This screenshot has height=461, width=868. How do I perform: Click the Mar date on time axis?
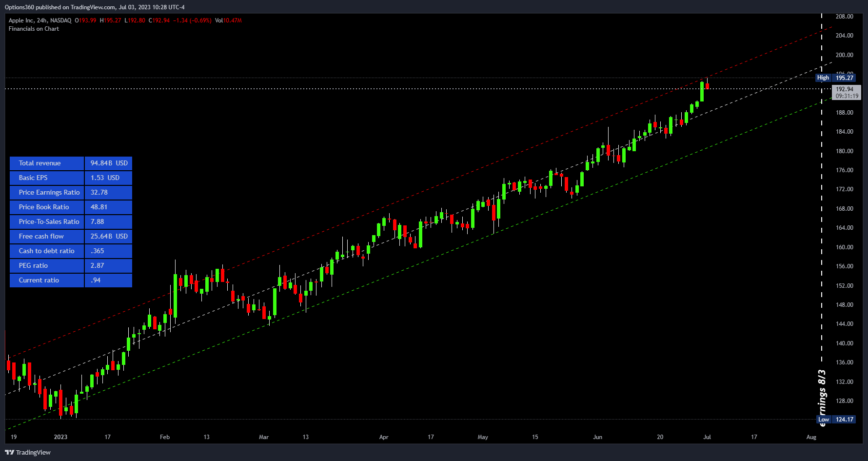(x=264, y=437)
